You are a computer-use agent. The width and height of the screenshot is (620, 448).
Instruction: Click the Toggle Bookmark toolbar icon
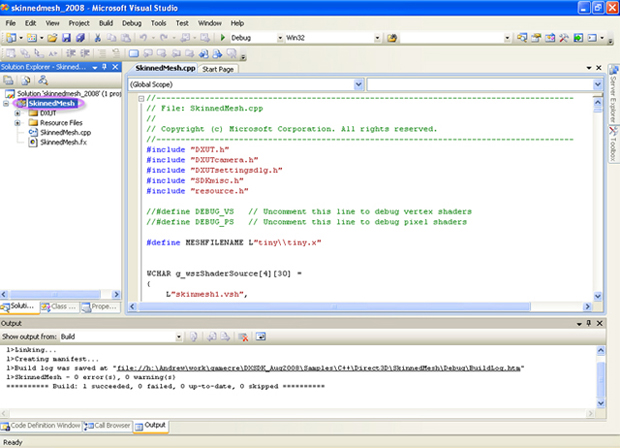134,53
